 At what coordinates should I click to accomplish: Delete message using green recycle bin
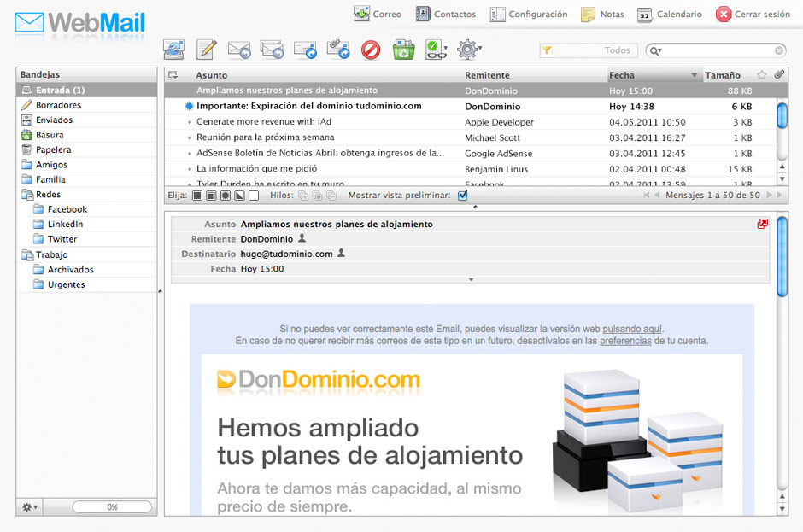(403, 50)
